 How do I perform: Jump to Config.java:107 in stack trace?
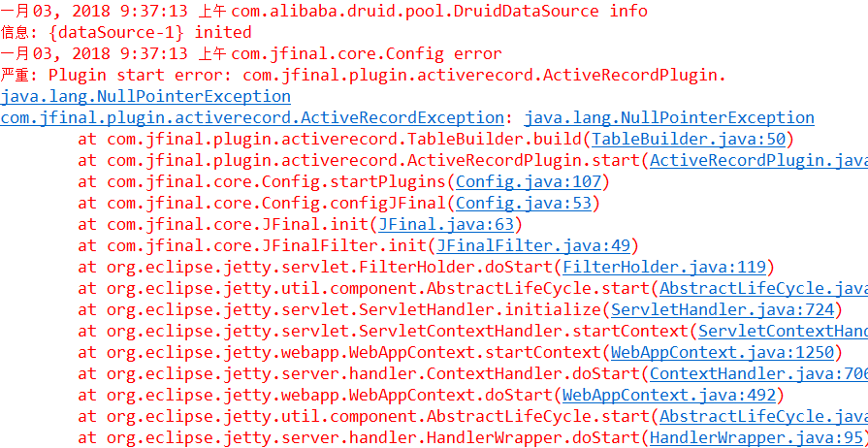pos(529,182)
